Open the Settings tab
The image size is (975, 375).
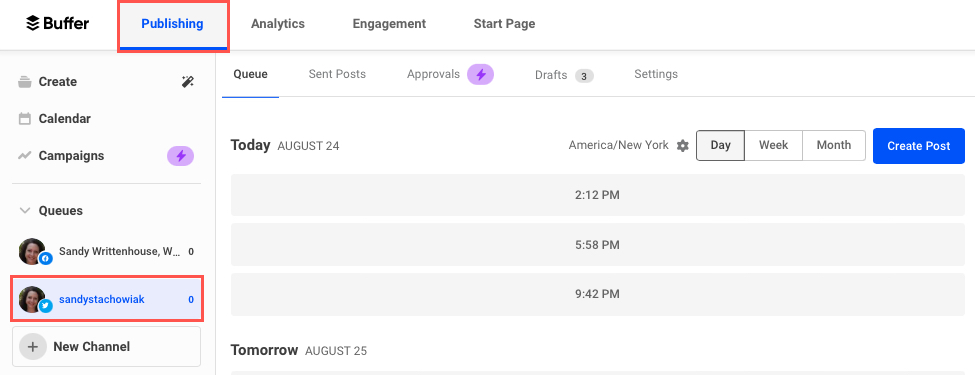click(x=656, y=75)
